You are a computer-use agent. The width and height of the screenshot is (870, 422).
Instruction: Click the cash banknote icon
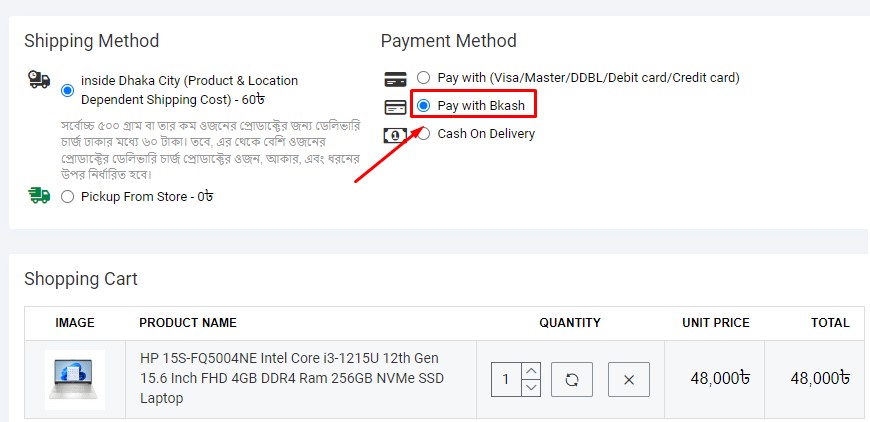pos(396,135)
